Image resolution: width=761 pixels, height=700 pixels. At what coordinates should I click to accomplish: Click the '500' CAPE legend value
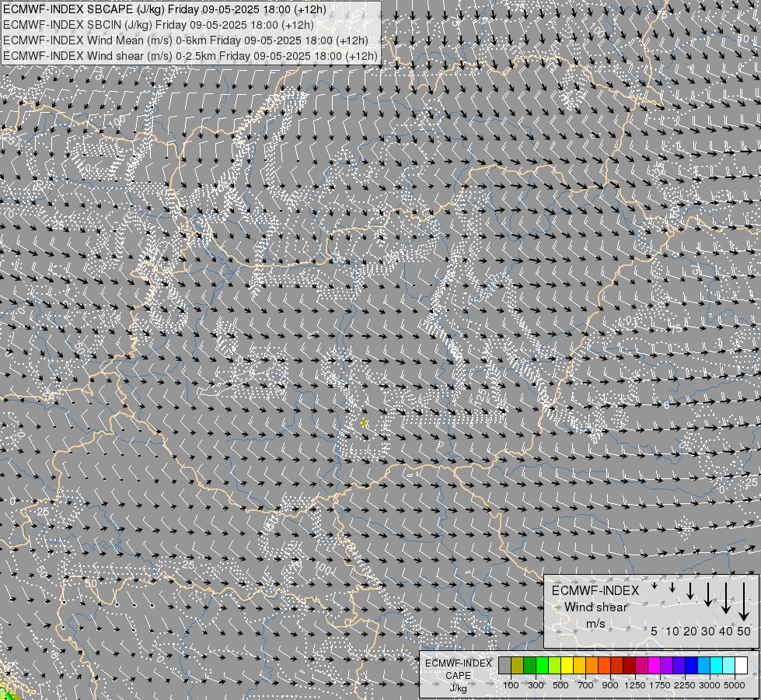[560, 685]
